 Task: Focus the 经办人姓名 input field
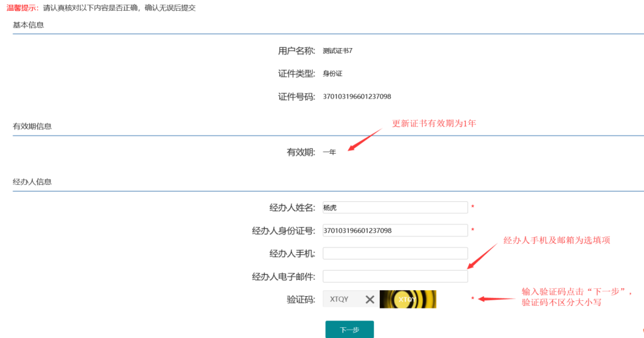[x=395, y=208]
